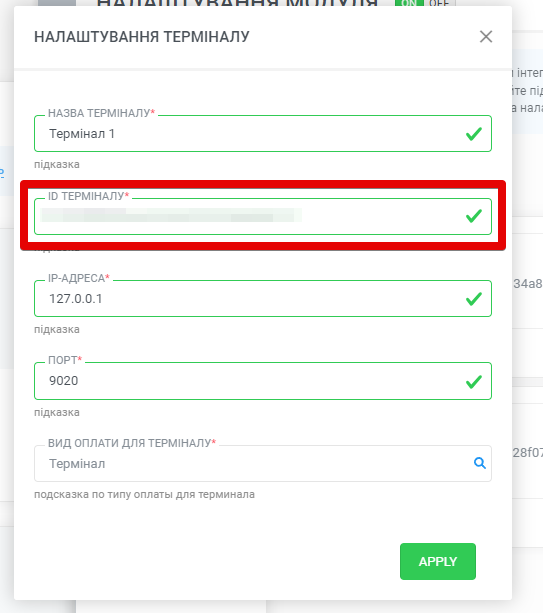The width and height of the screenshot is (543, 613).
Task: Click the Порт field showing 9020
Action: click(x=263, y=381)
